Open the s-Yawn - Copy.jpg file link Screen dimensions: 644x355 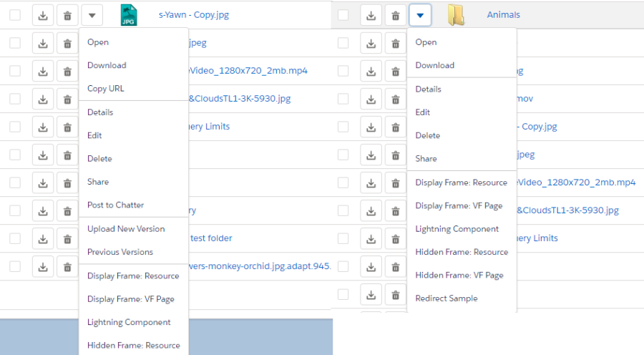(x=193, y=15)
